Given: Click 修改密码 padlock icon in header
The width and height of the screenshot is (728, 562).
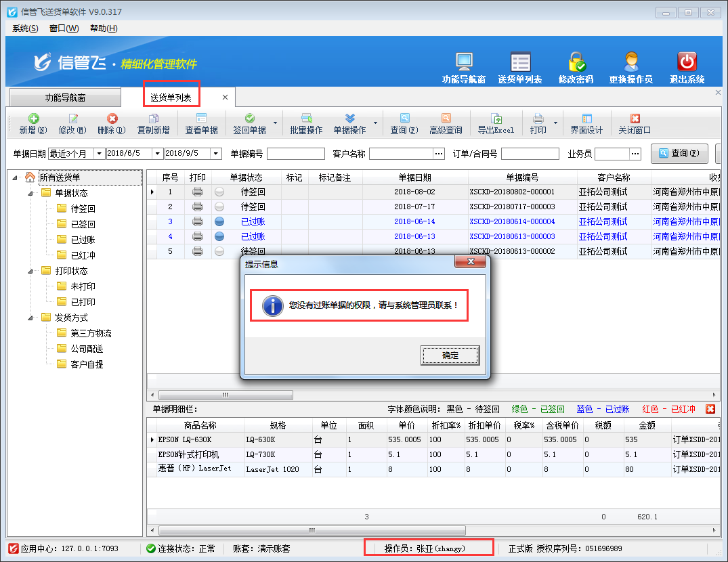Looking at the screenshot, I should coord(576,62).
